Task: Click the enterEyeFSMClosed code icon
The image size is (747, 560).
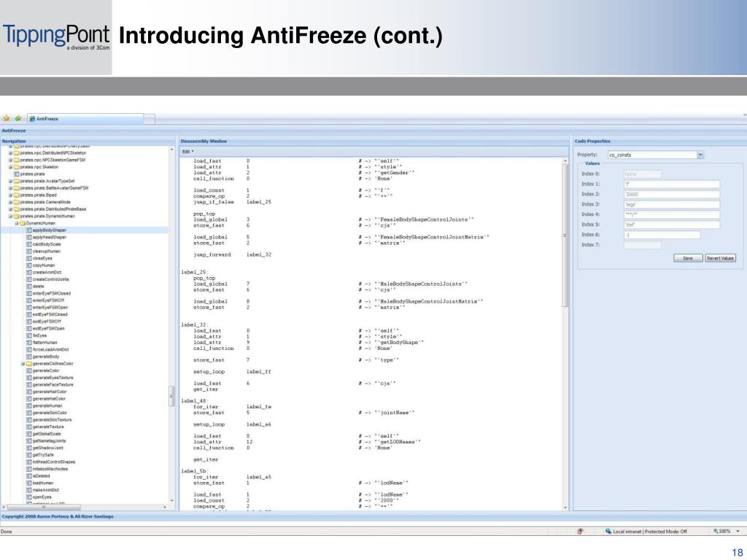Action: [x=29, y=293]
